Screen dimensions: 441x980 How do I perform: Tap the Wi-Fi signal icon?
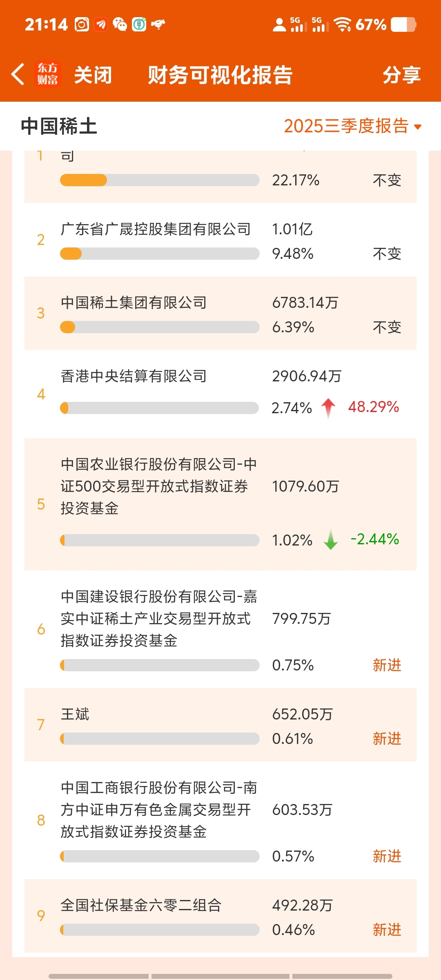[x=342, y=24]
